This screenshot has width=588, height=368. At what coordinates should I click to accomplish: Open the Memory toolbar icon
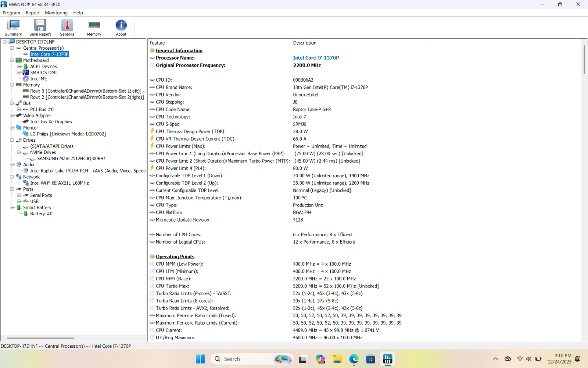[x=94, y=28]
